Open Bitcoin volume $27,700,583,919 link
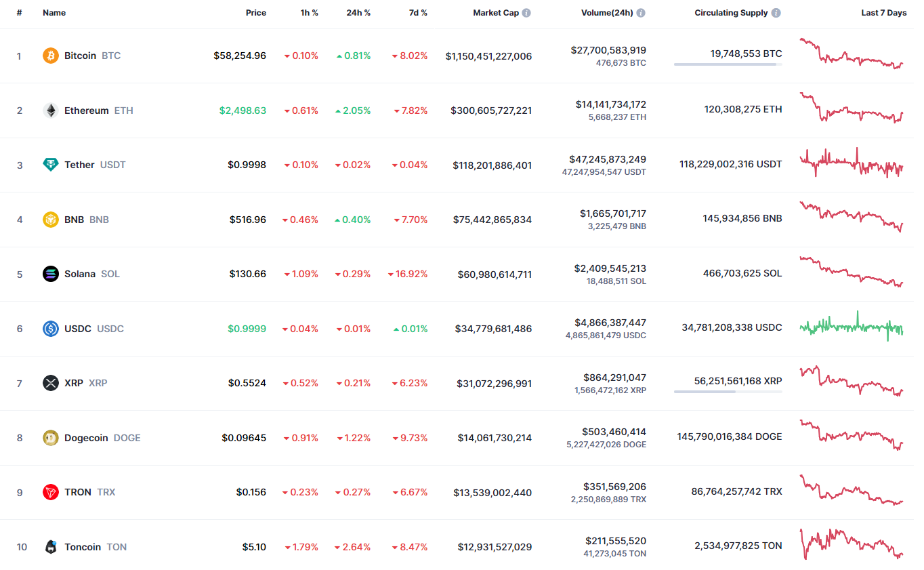Image resolution: width=924 pixels, height=570 pixels. point(608,49)
